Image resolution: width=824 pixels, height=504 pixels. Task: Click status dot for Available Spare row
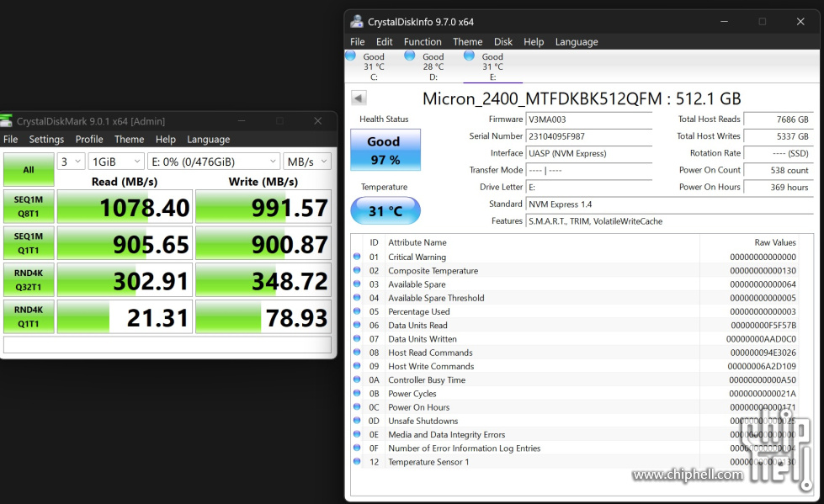pyautogui.click(x=357, y=284)
